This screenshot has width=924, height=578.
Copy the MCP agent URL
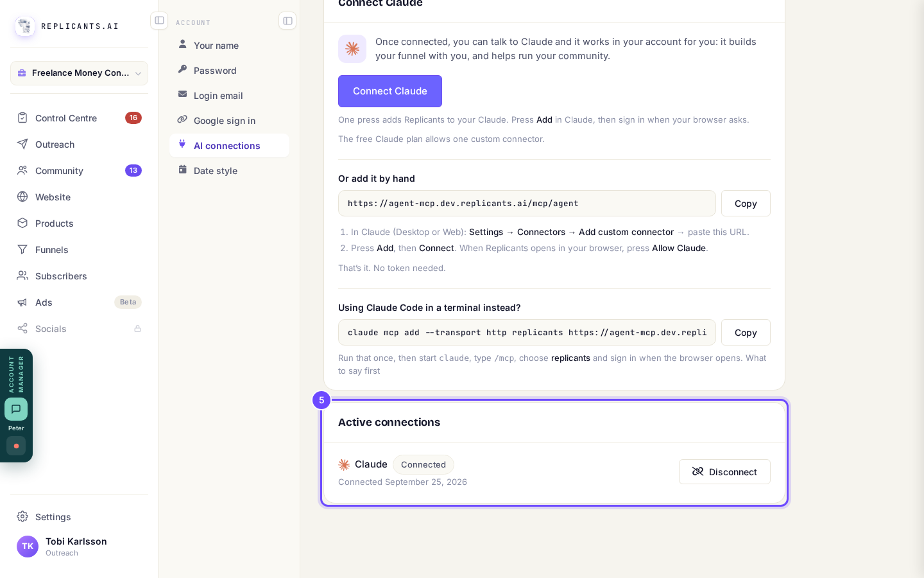coord(746,204)
